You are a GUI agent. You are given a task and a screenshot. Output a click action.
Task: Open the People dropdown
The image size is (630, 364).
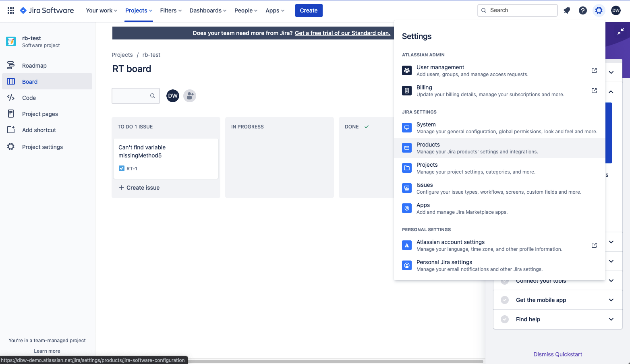246,10
